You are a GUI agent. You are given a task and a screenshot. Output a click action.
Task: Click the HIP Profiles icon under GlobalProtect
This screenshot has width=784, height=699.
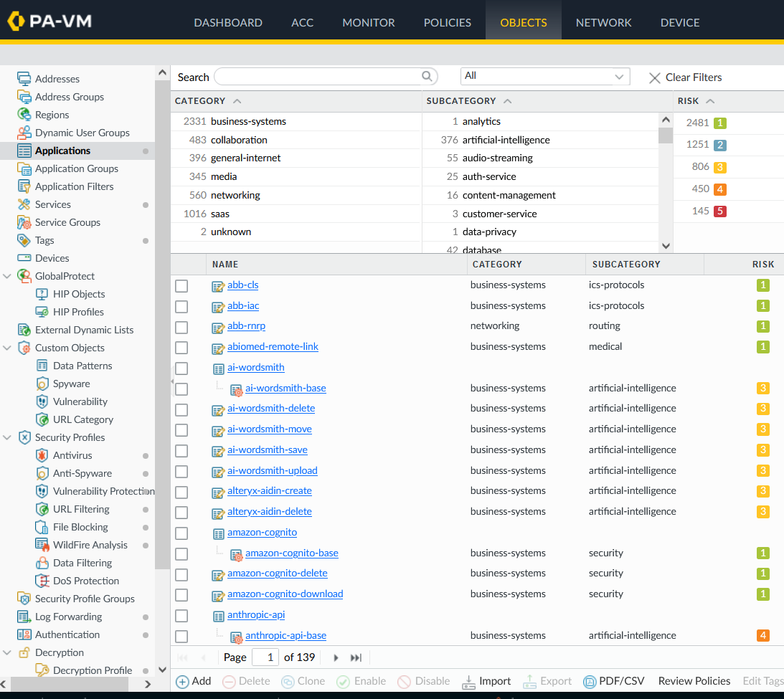(42, 312)
